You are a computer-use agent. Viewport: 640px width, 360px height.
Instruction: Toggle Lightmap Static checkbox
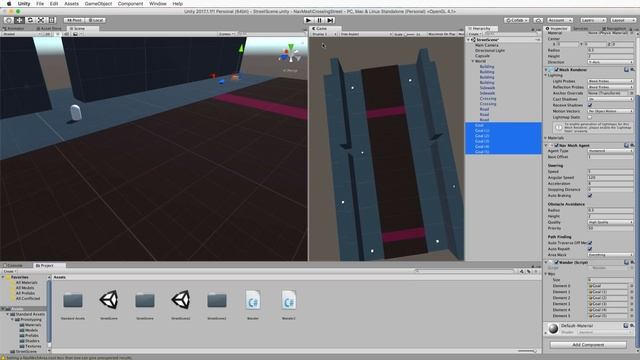[x=590, y=117]
